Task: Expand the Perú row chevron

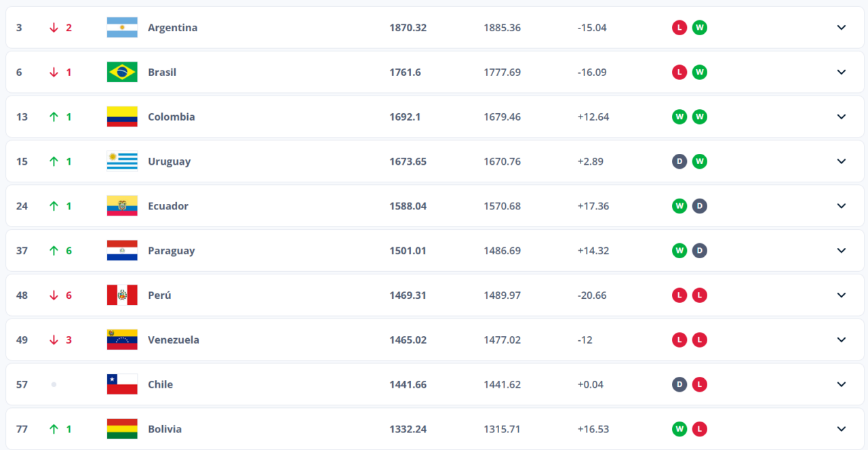Action: [x=842, y=295]
